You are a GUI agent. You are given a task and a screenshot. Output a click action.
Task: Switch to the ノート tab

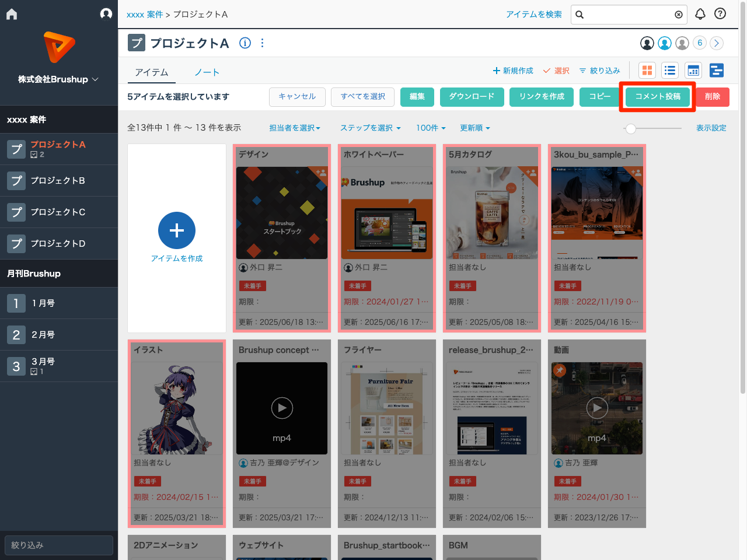tap(207, 72)
